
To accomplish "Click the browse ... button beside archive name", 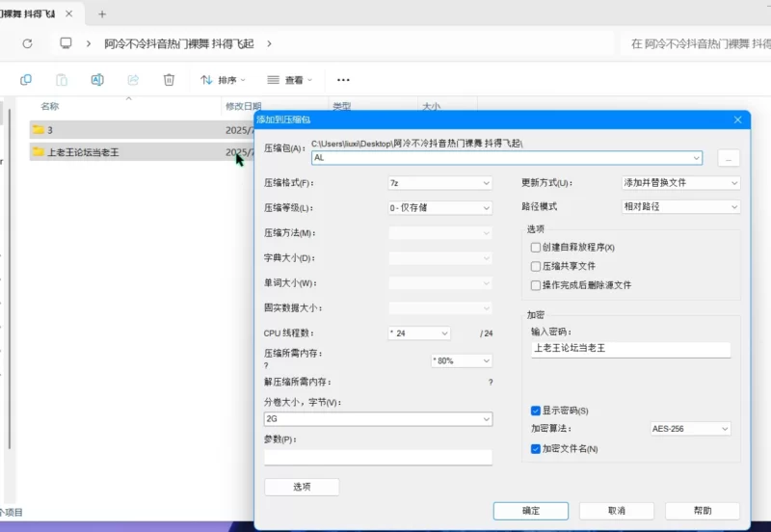I will click(x=729, y=158).
